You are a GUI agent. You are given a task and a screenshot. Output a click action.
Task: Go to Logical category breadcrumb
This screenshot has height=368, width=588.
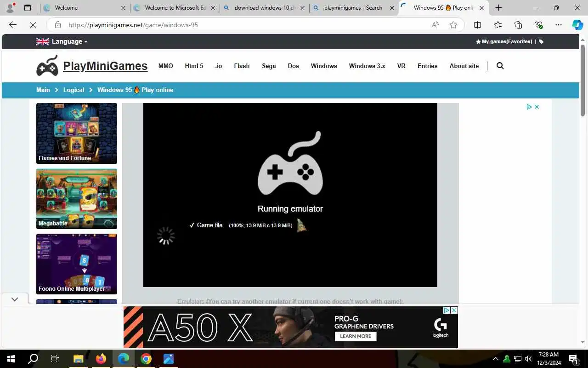click(x=73, y=90)
